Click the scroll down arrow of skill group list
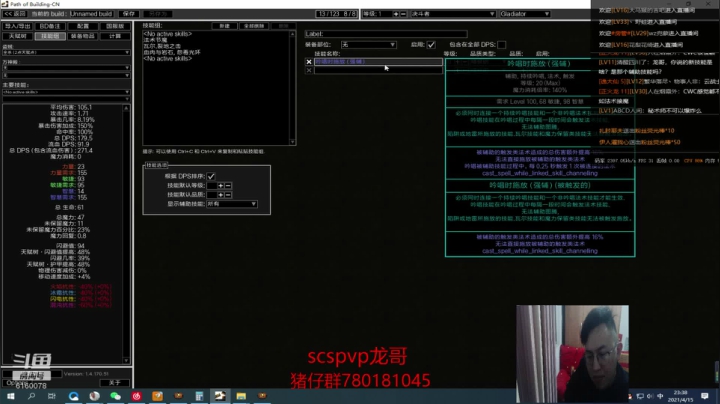This screenshot has height=404, width=720. pyautogui.click(x=292, y=142)
